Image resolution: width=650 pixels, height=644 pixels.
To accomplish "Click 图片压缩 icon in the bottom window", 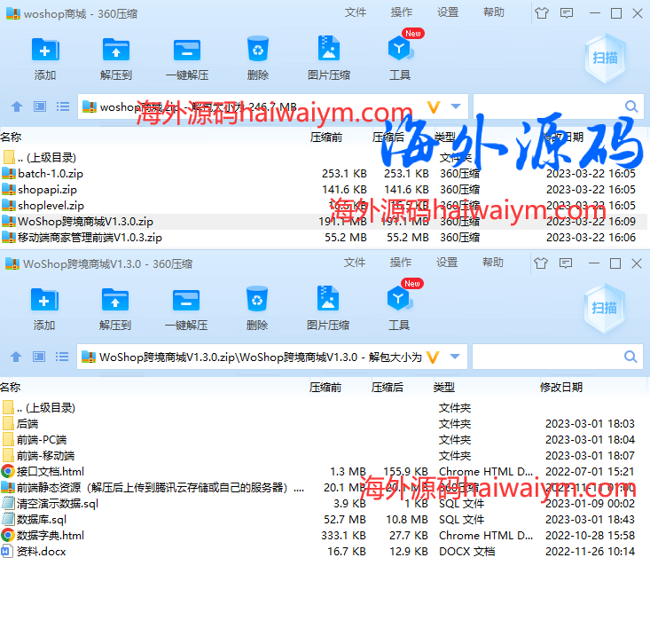I will [x=328, y=300].
